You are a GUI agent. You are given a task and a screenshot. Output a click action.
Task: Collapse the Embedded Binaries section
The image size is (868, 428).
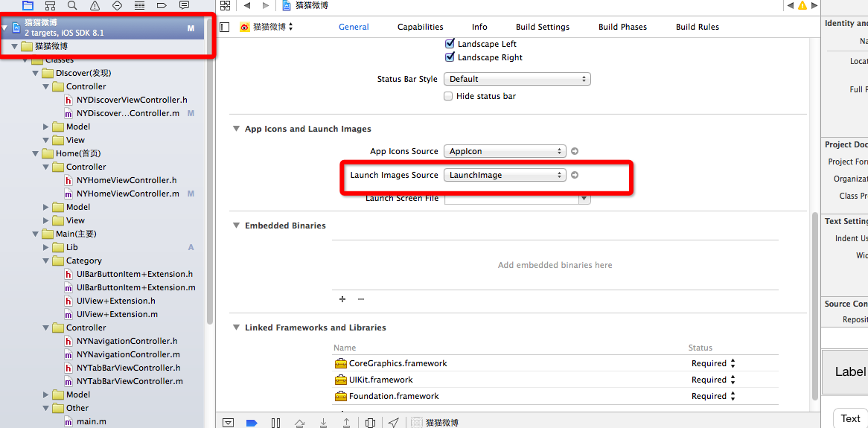point(237,226)
